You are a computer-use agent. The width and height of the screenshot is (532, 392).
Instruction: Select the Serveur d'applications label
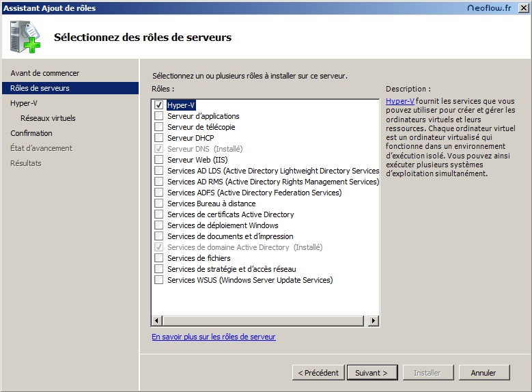204,116
